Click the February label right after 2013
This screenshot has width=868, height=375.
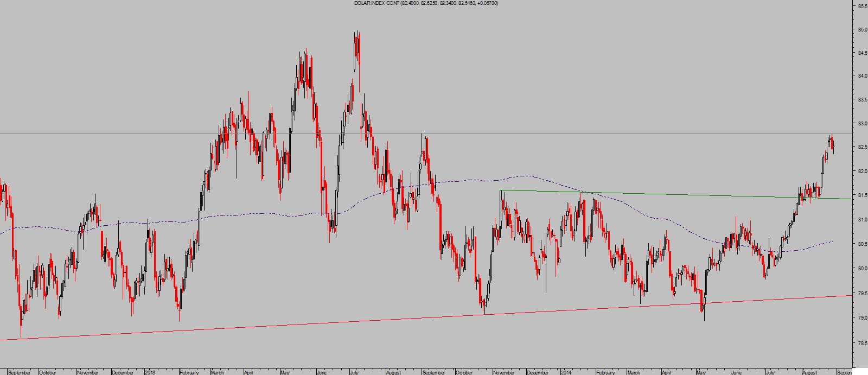(189, 372)
